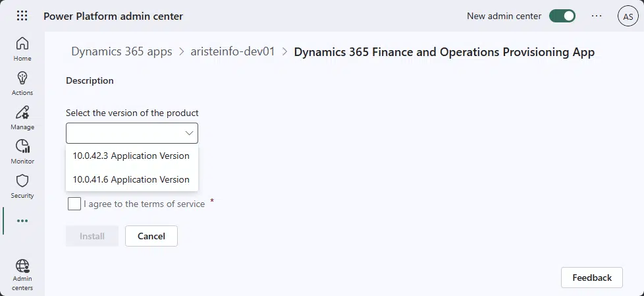
Task: Click the sidebar more options ellipsis
Action: point(22,221)
